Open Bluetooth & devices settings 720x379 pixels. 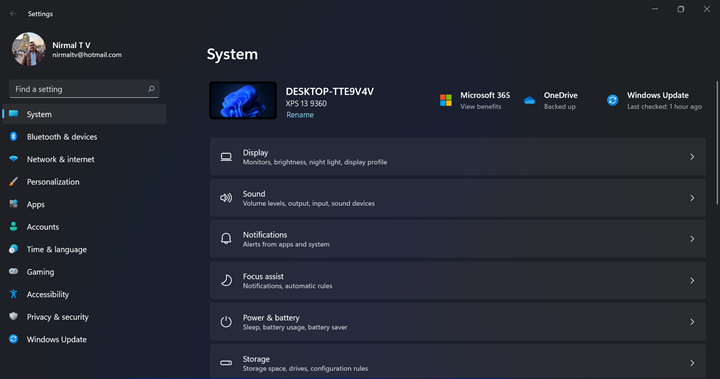click(62, 137)
